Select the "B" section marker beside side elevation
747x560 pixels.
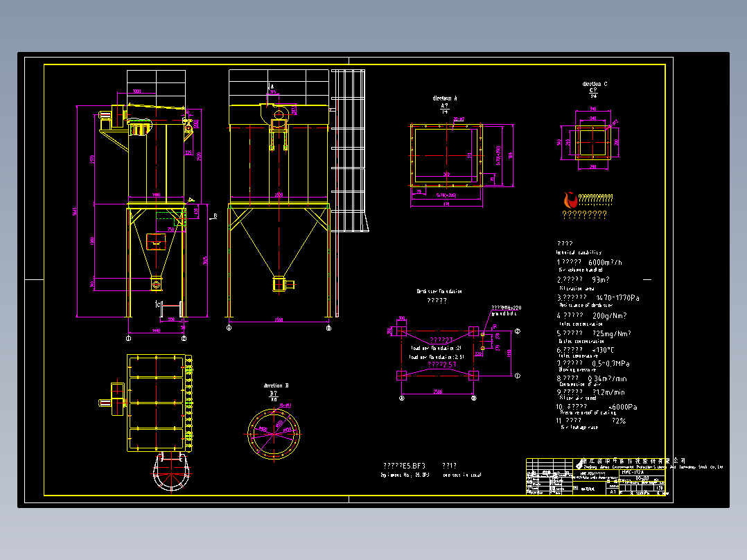coord(215,216)
